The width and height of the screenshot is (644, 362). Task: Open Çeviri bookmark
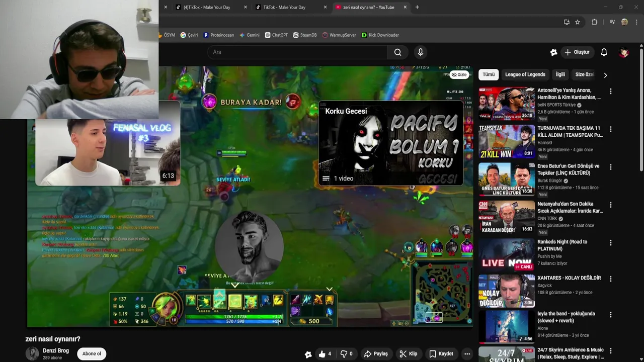coord(189,35)
